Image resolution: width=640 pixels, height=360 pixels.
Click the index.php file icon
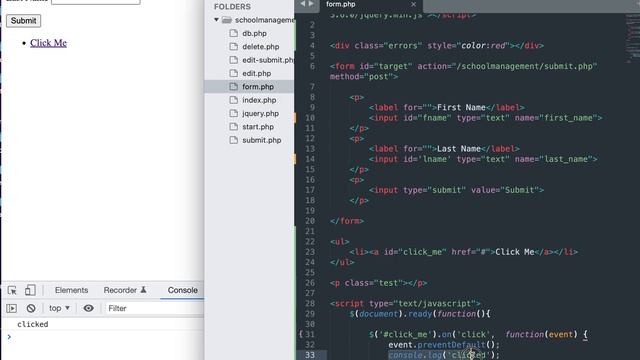click(233, 100)
